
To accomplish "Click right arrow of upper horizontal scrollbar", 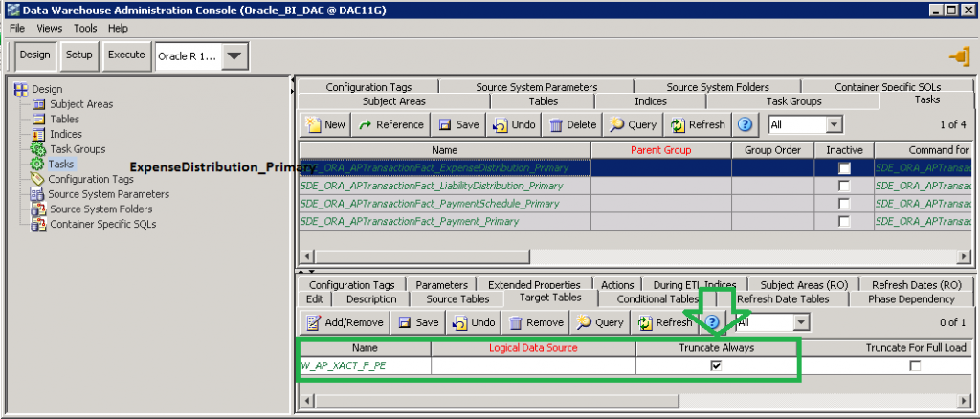I will coord(965,256).
